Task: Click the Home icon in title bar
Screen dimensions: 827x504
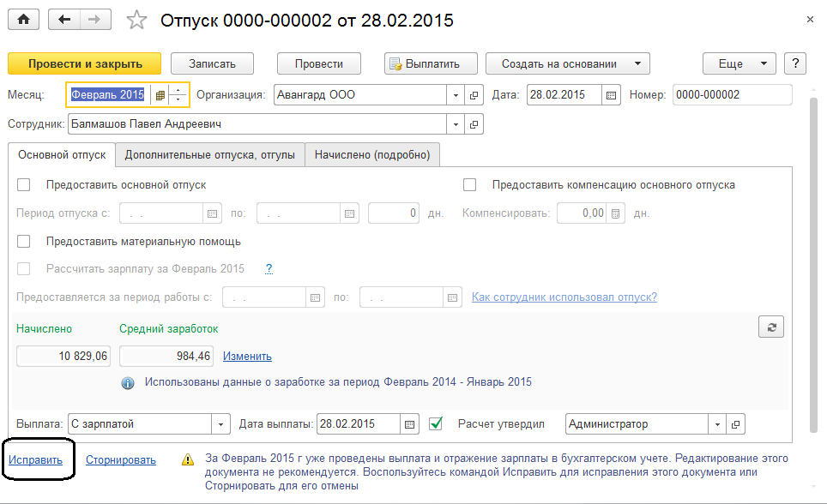Action: click(23, 20)
